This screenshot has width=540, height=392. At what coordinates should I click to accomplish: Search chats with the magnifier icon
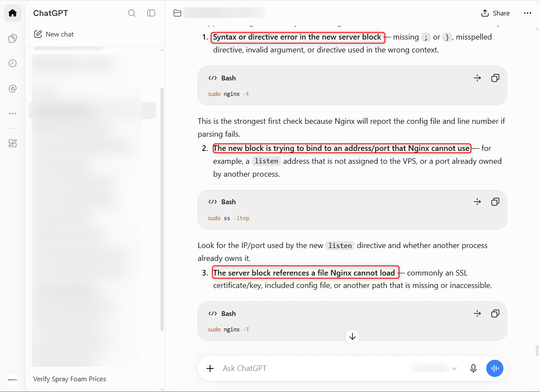point(132,13)
